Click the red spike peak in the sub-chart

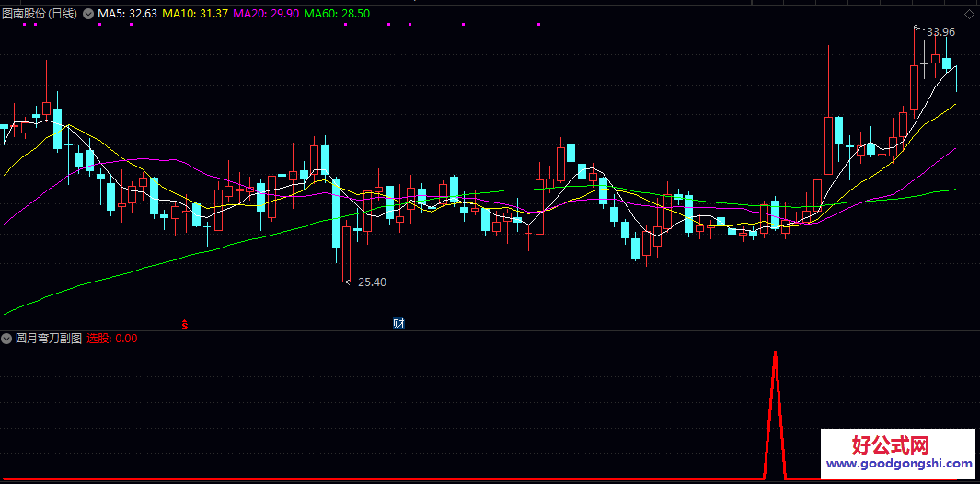(x=775, y=353)
